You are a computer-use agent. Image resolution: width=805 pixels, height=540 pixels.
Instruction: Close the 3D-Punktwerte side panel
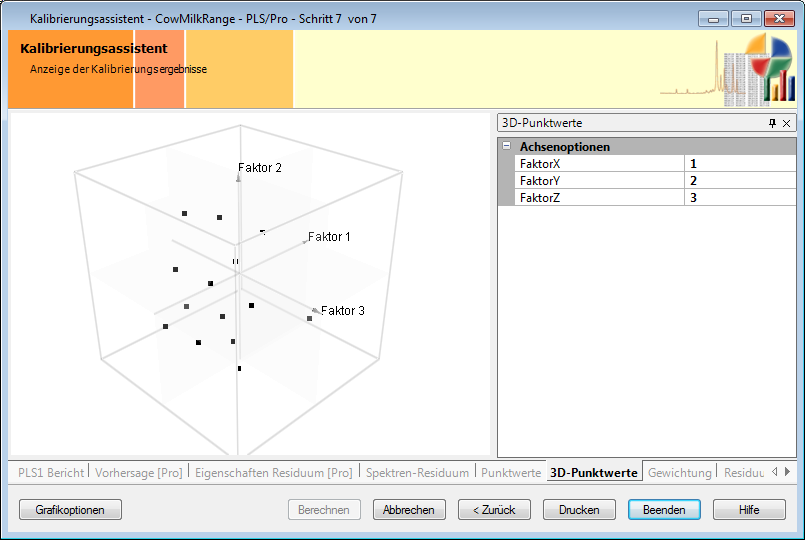(787, 123)
